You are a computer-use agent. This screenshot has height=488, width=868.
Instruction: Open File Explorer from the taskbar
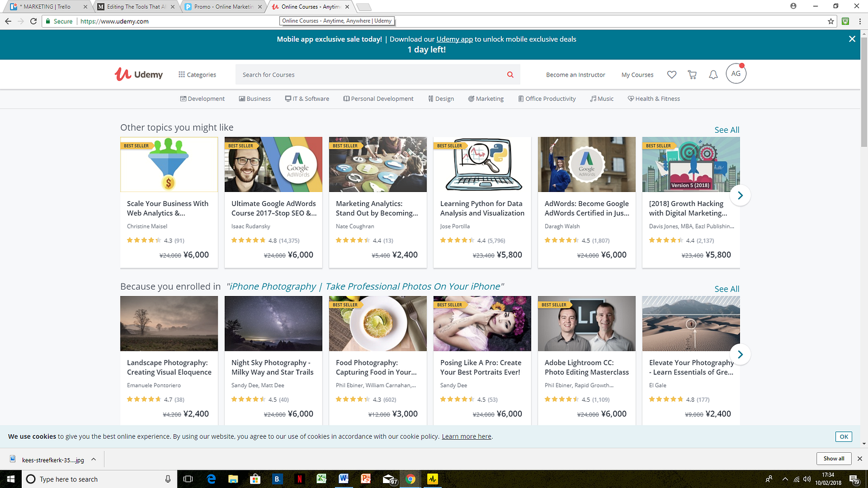[233, 479]
